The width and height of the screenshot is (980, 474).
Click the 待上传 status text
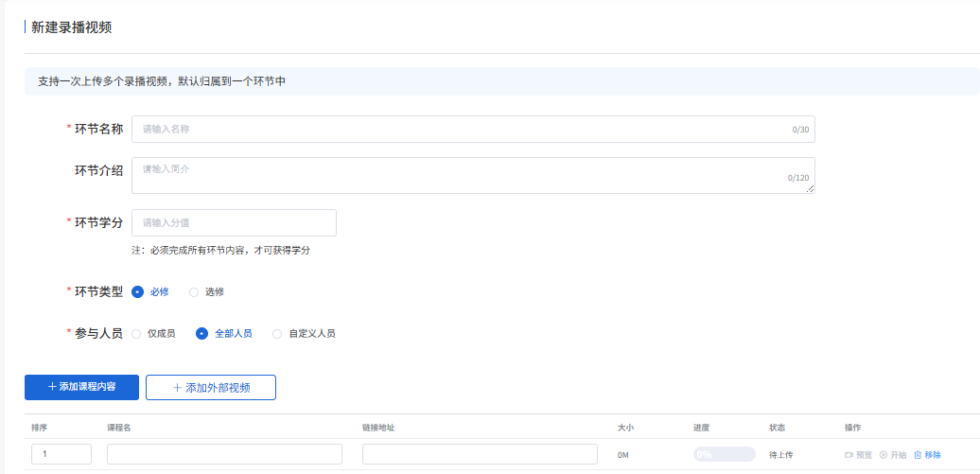tap(780, 455)
